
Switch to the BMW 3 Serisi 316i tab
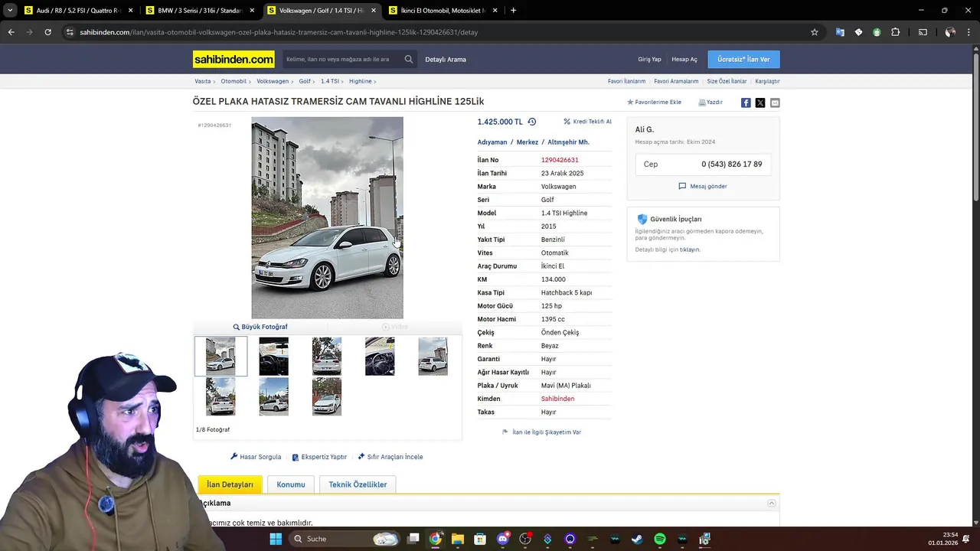[200, 11]
